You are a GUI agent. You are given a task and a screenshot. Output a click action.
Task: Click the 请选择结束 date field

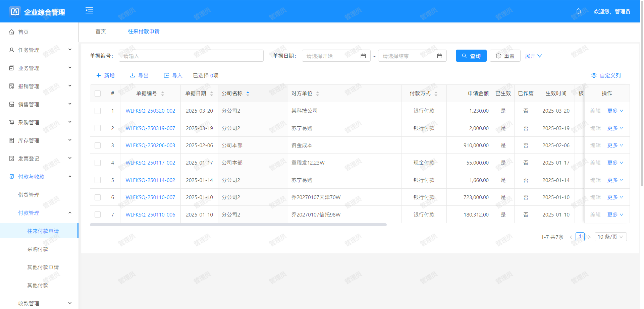pos(413,56)
